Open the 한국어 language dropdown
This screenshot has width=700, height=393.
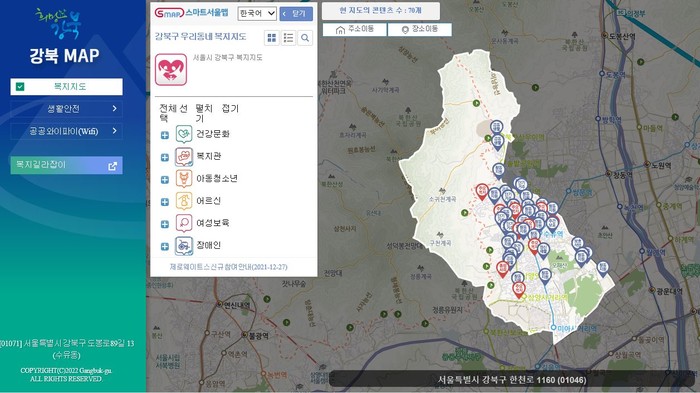click(x=257, y=13)
